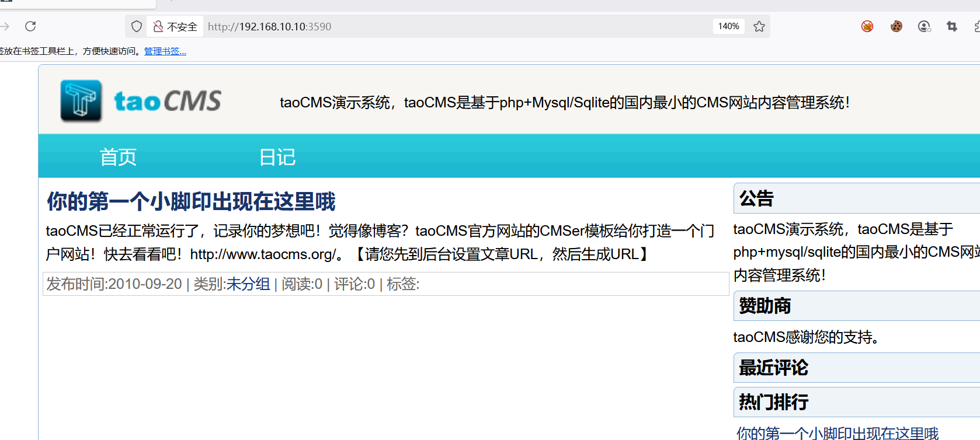The image size is (980, 440).
Task: Reset the 140% zoom level badge
Action: click(x=728, y=26)
